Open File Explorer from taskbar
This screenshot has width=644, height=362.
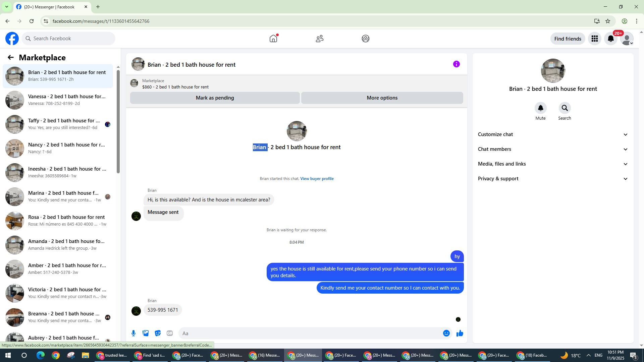click(85, 355)
